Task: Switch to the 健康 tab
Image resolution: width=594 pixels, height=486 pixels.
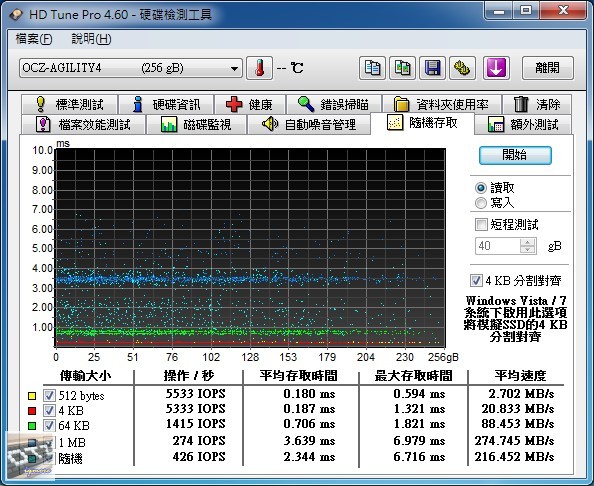Action: [250, 104]
